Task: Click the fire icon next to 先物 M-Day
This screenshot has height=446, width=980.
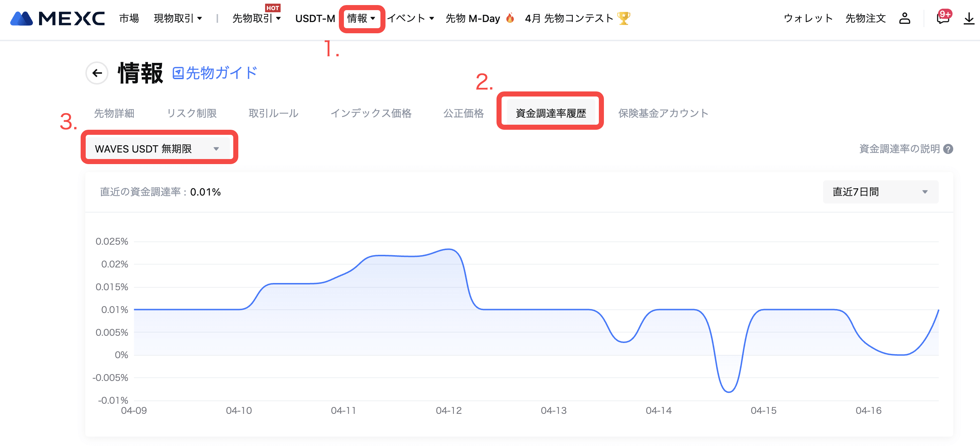Action: [510, 18]
